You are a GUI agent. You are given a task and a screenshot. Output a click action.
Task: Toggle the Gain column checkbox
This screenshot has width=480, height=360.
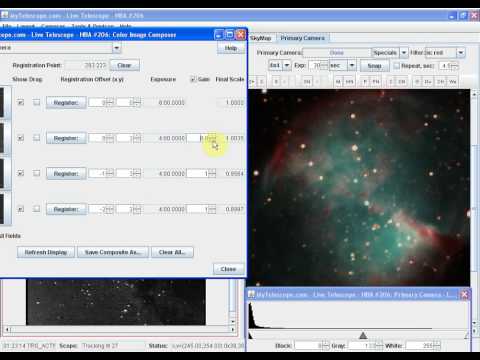click(x=193, y=79)
